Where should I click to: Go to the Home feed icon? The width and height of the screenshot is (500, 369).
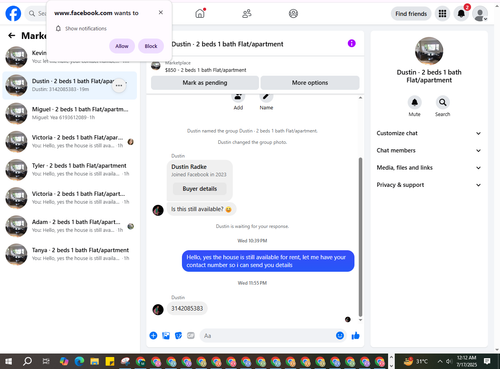click(x=200, y=14)
